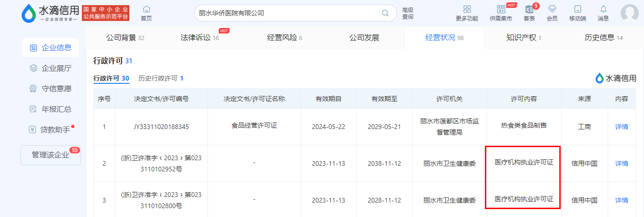Open 消息 notification bell
The width and height of the screenshot is (644, 217).
coord(603,10)
